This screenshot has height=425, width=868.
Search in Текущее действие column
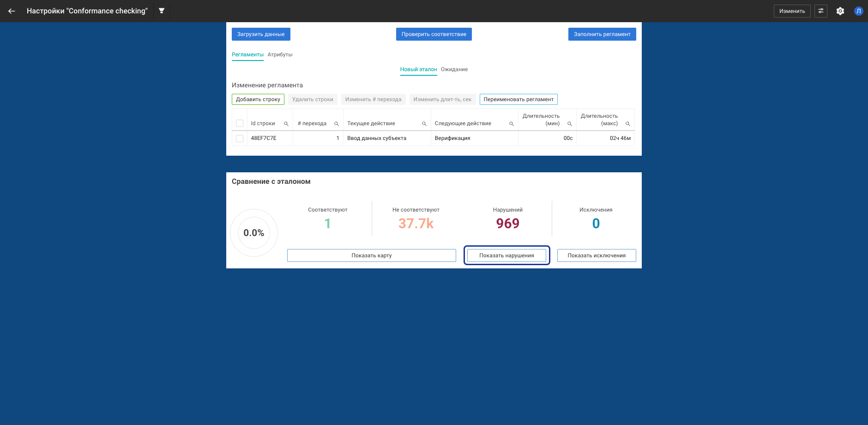(424, 124)
